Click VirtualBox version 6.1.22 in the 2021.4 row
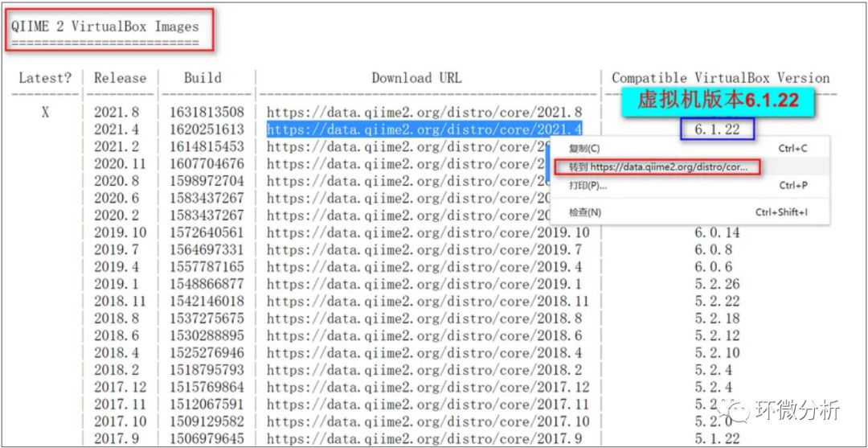The width and height of the screenshot is (868, 448). point(718,129)
